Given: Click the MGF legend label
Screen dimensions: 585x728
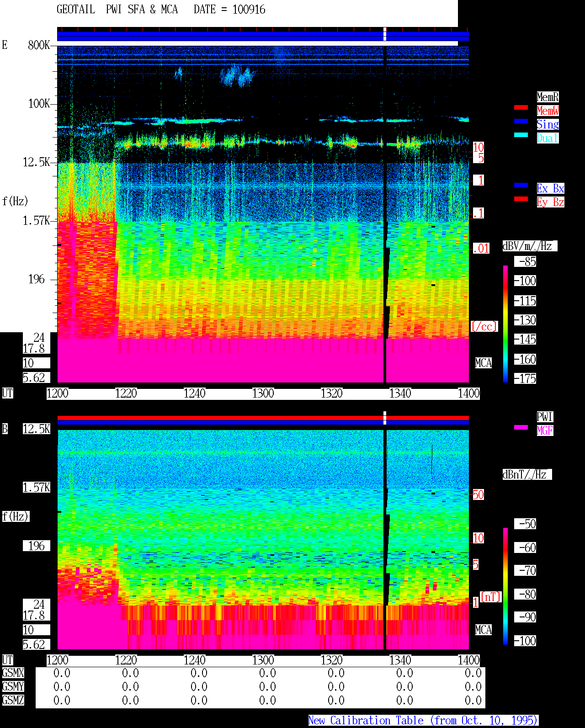Looking at the screenshot, I should click(545, 430).
